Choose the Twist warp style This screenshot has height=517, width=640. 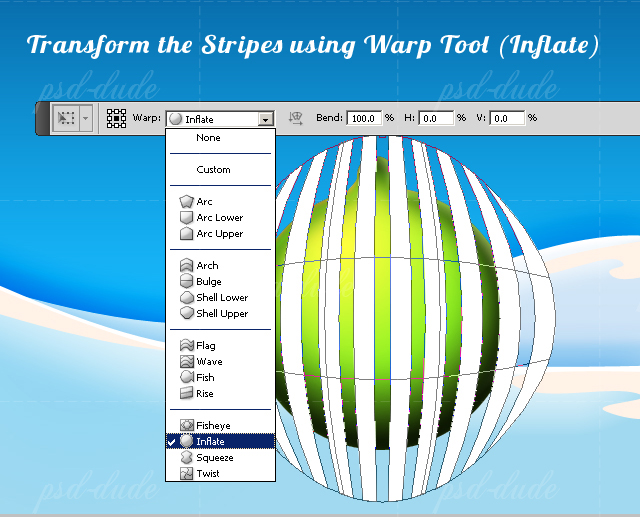click(220, 474)
